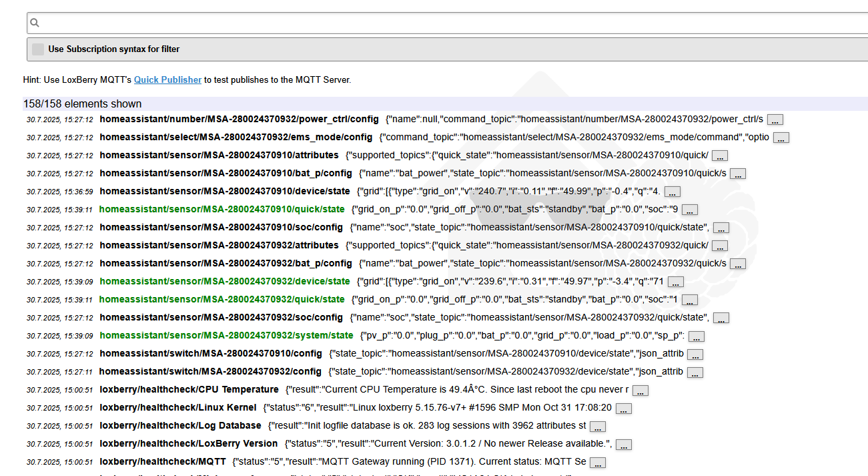Expand payload of MSA-280024370932/quick/state row

(x=689, y=300)
